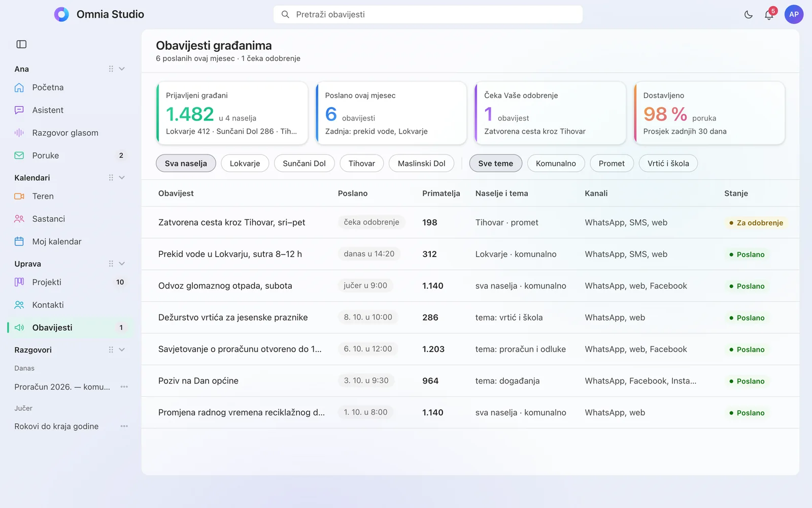812x508 pixels.
Task: Filter by Sunčani Dol settlement
Action: click(x=304, y=164)
